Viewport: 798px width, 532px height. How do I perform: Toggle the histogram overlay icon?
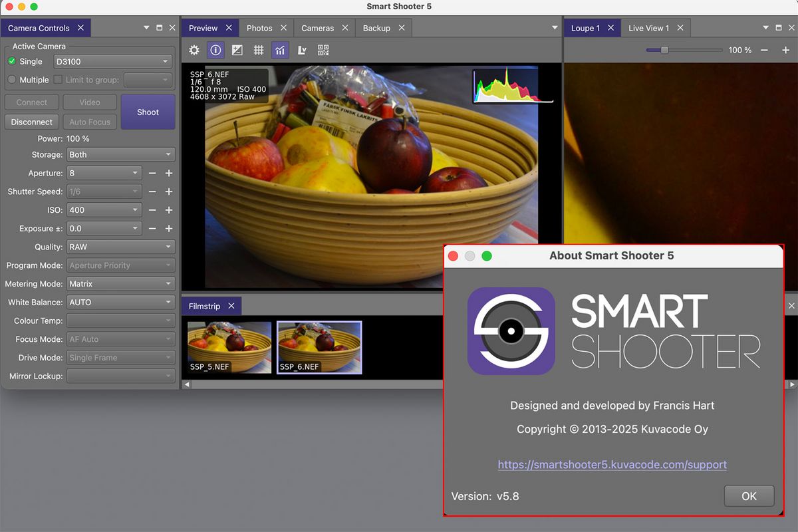tap(280, 50)
